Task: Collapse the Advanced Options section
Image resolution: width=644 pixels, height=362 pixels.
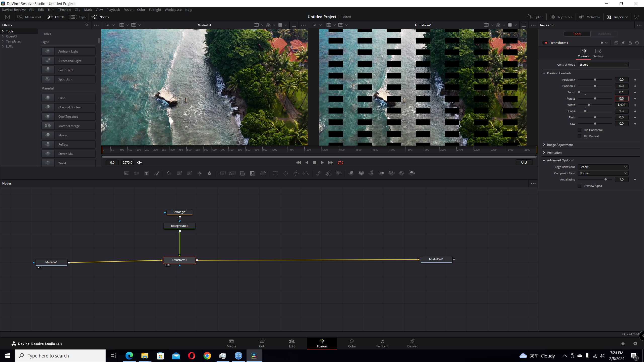Action: tap(544, 160)
